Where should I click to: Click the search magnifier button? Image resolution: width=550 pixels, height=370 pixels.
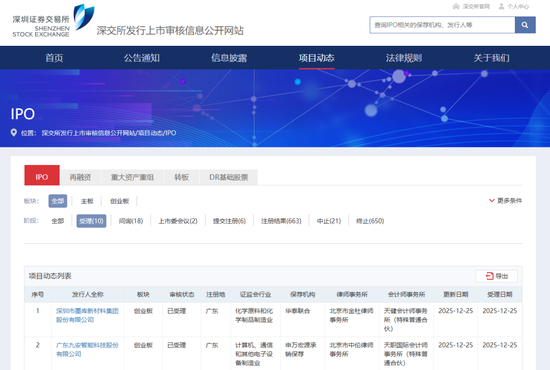pos(525,25)
